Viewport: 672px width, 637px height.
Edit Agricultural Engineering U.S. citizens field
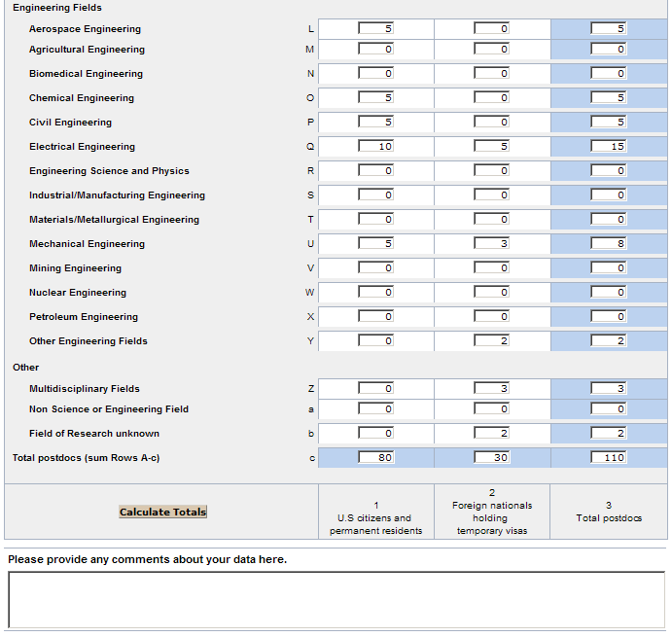point(375,50)
